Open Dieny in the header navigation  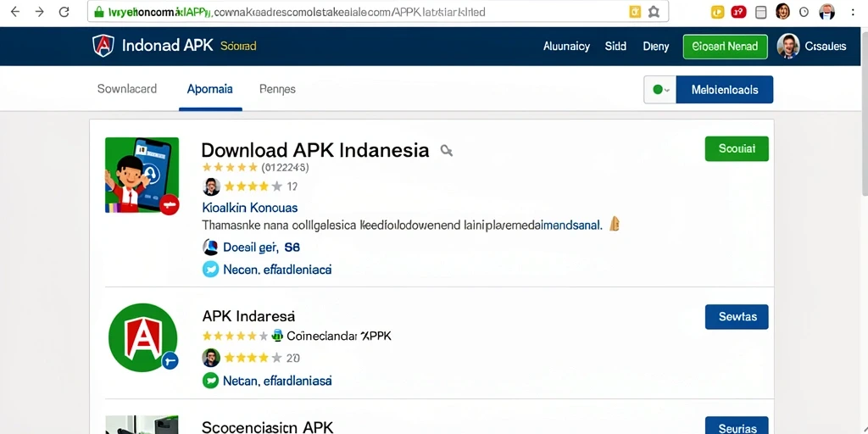656,47
